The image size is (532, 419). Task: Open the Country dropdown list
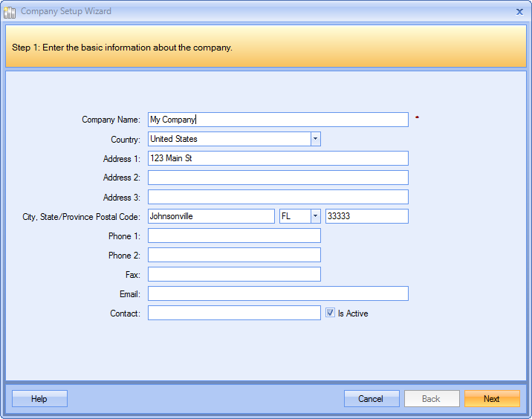pos(315,139)
